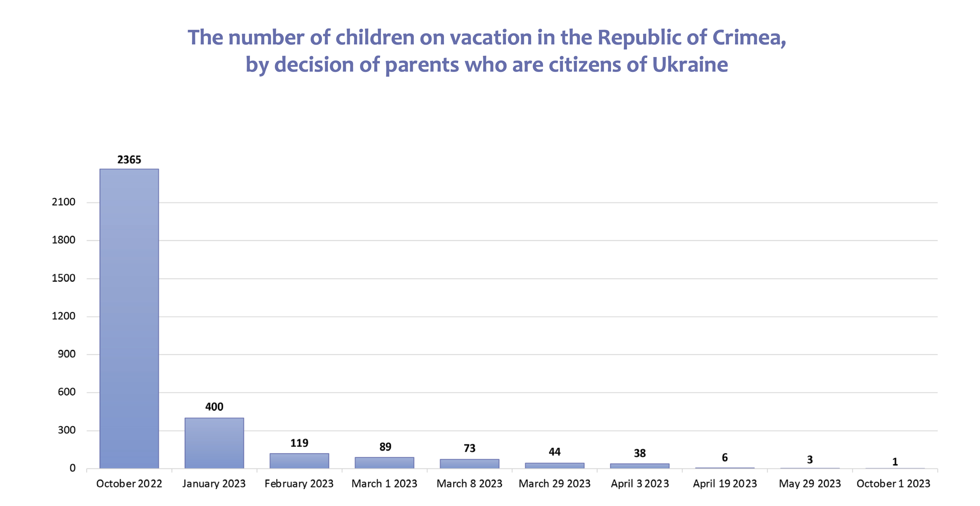This screenshot has width=980, height=506.
Task: Select the 89 data label
Action: pos(385,447)
